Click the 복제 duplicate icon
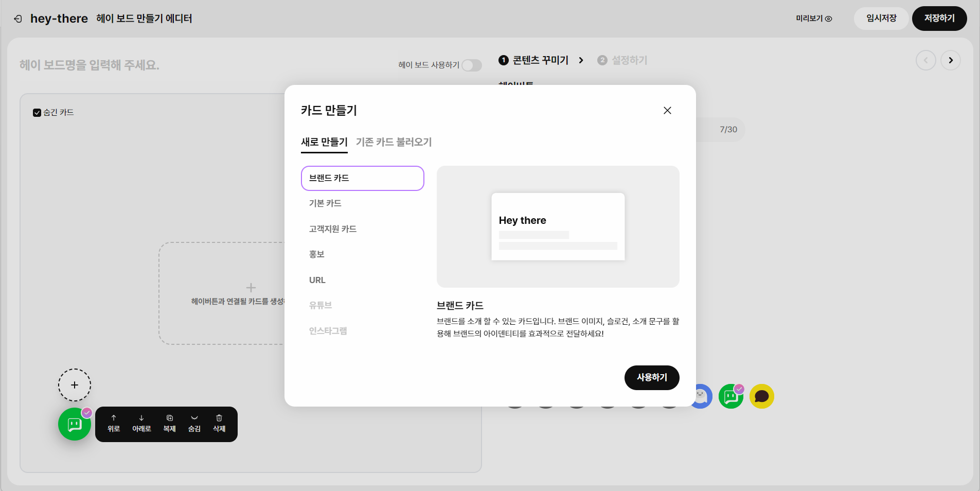The image size is (980, 491). pos(170,418)
